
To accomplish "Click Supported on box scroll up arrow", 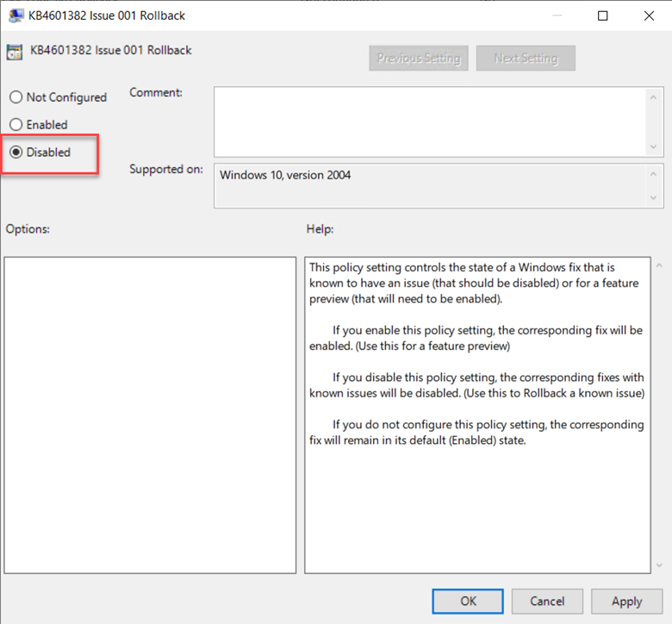I will 653,174.
